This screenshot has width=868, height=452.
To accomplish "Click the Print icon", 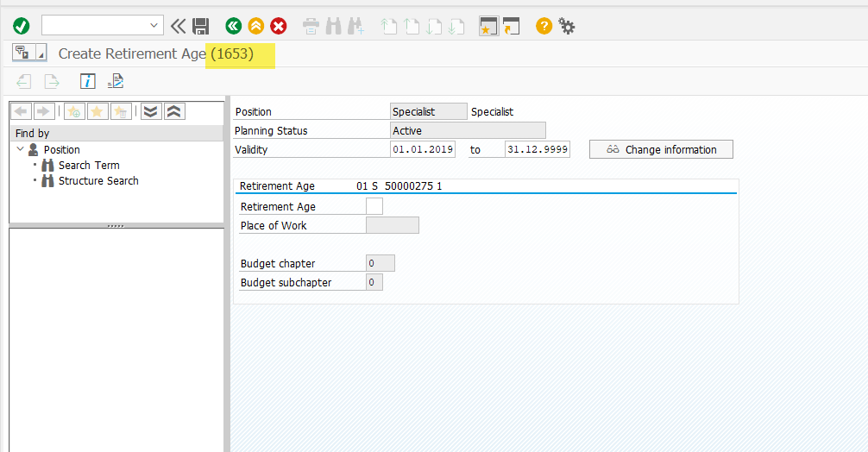I will (311, 26).
